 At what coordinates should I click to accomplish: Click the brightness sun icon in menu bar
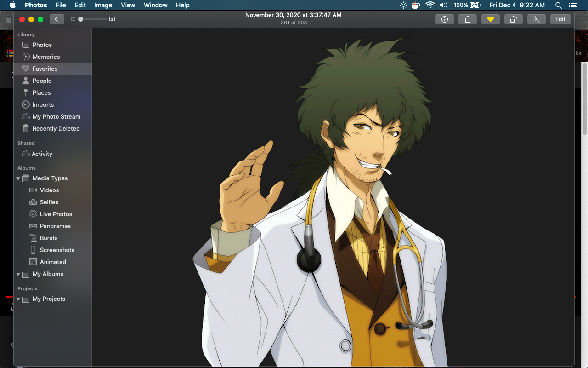pos(403,5)
